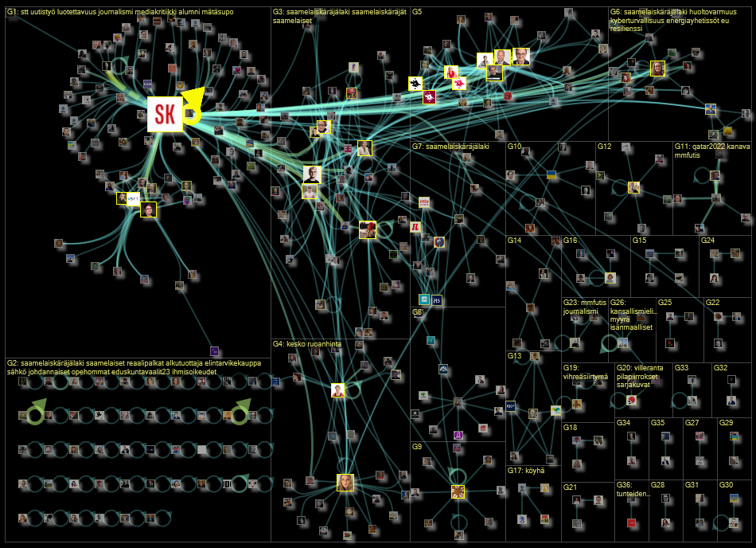
Task: Click the yellow-bordered woman node below G4 label
Action: point(338,389)
